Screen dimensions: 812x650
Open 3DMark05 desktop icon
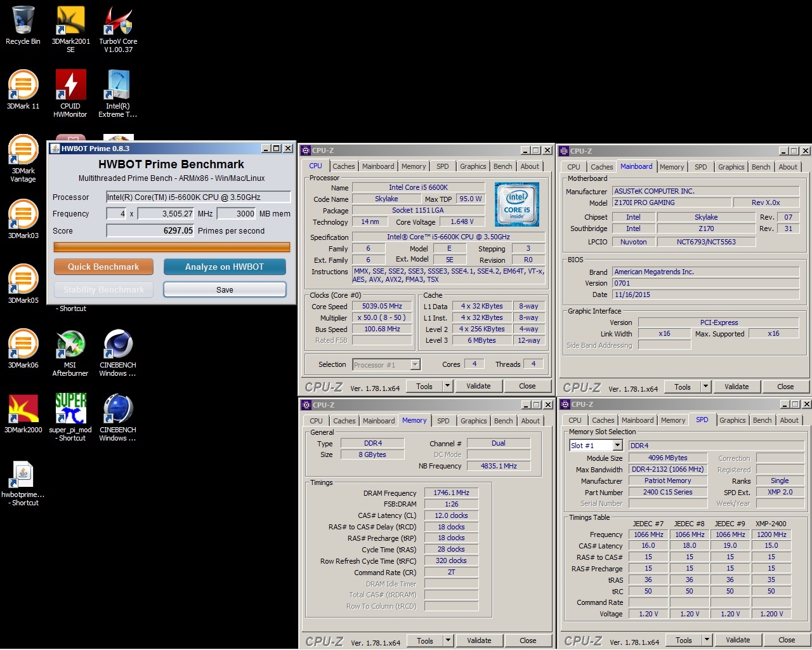pos(23,284)
